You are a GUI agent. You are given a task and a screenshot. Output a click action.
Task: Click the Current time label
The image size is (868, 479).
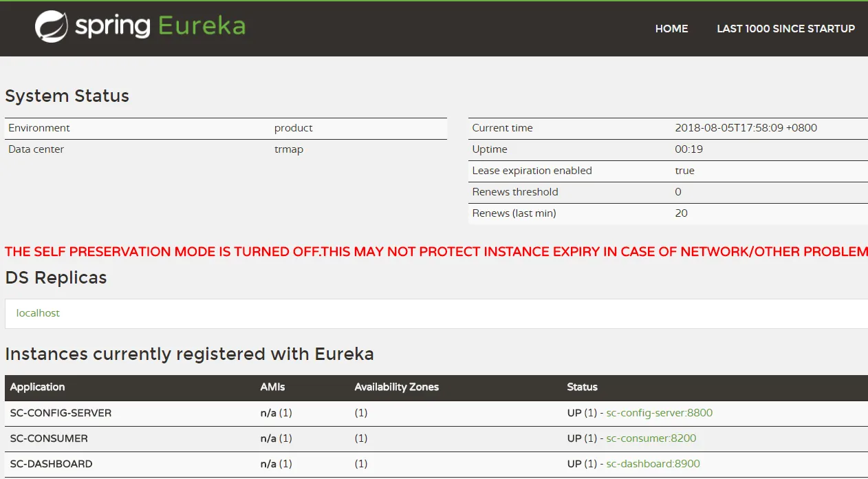502,128
